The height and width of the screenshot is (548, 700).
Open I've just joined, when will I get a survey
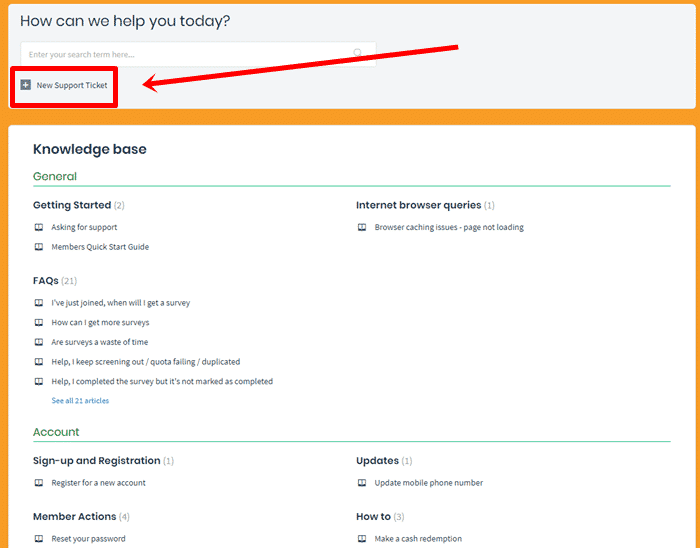(x=121, y=303)
